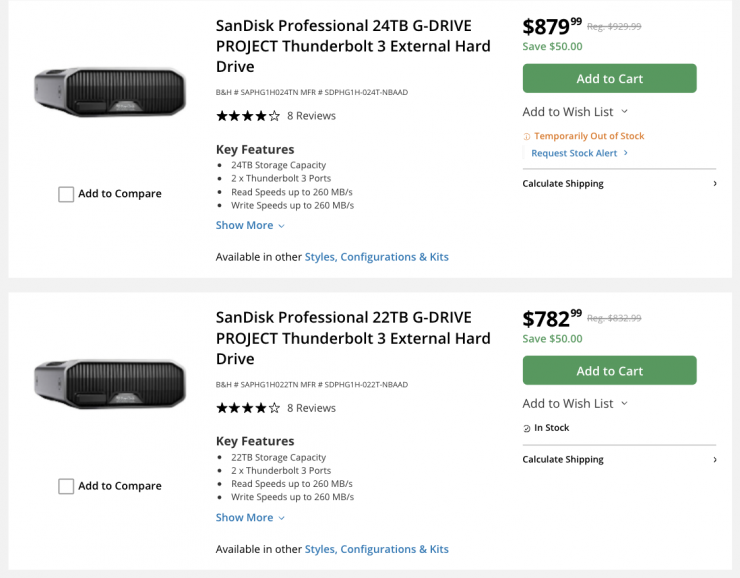Add the 22TB G-DRIVE to cart
740x578 pixels.
609,371
